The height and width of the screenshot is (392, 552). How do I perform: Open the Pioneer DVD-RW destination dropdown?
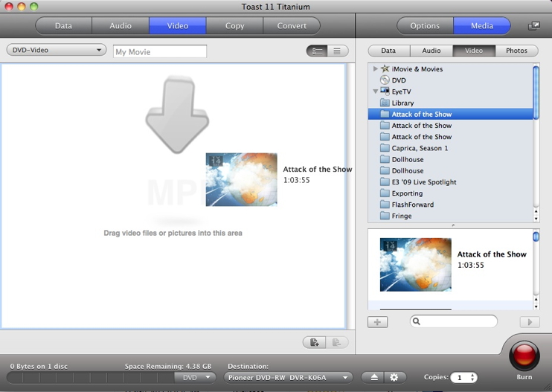coord(288,378)
